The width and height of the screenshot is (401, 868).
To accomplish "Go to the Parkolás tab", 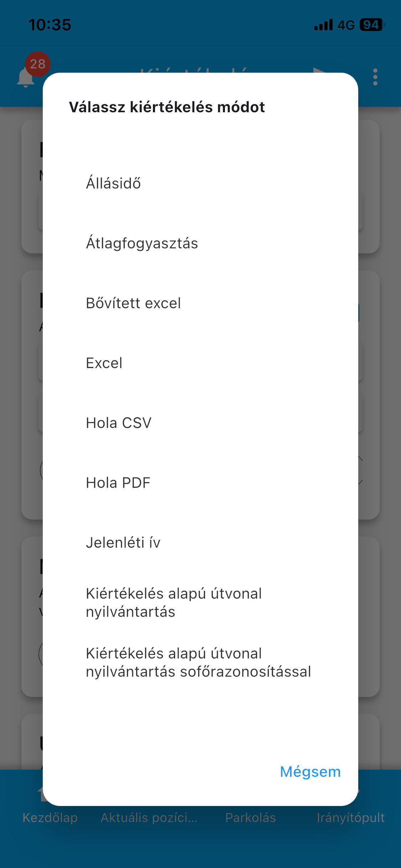I will (x=251, y=817).
